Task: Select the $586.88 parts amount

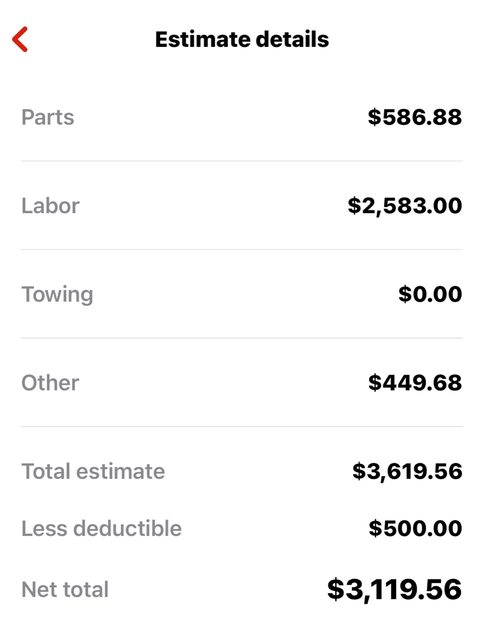Action: 415,117
